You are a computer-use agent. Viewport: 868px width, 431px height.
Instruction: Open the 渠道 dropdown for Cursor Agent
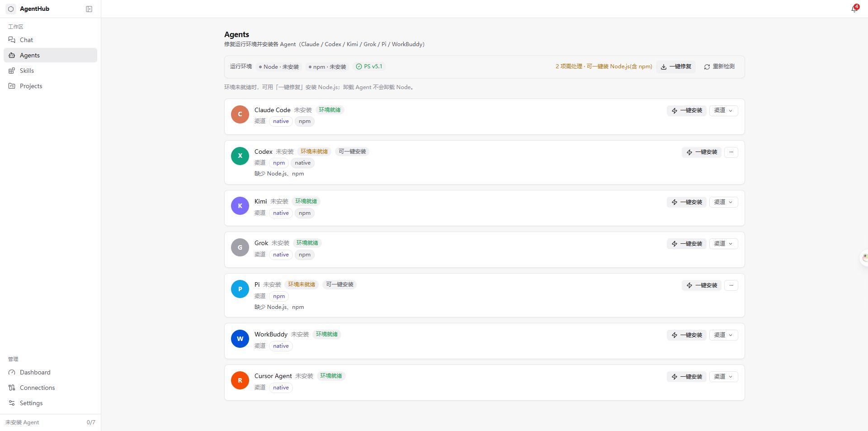click(x=723, y=377)
